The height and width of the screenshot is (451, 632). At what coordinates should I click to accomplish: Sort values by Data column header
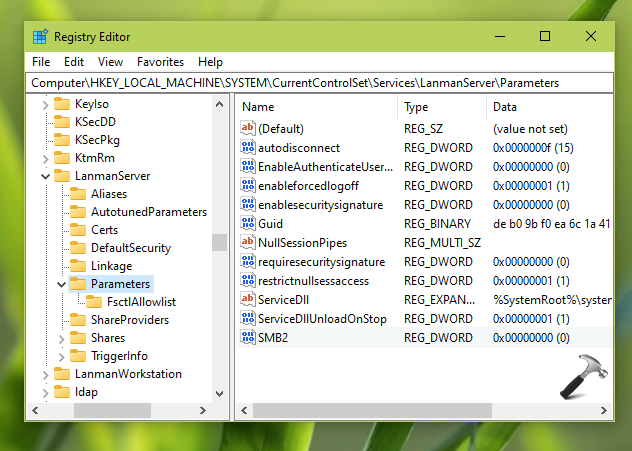(550, 107)
